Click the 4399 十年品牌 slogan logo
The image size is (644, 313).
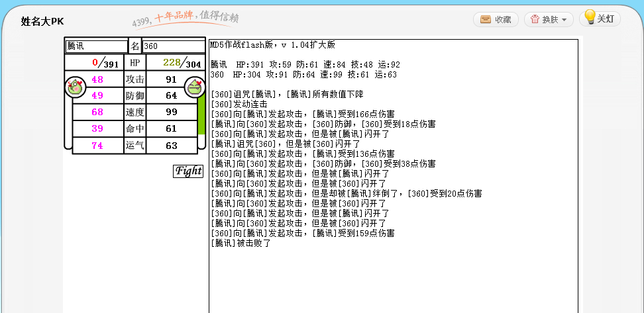(186, 19)
